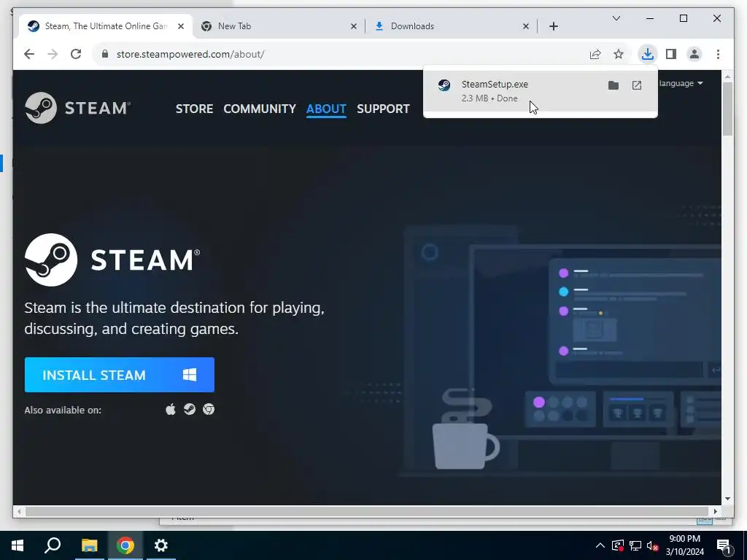The image size is (747, 560).
Task: Open the network tray icon
Action: point(635,545)
